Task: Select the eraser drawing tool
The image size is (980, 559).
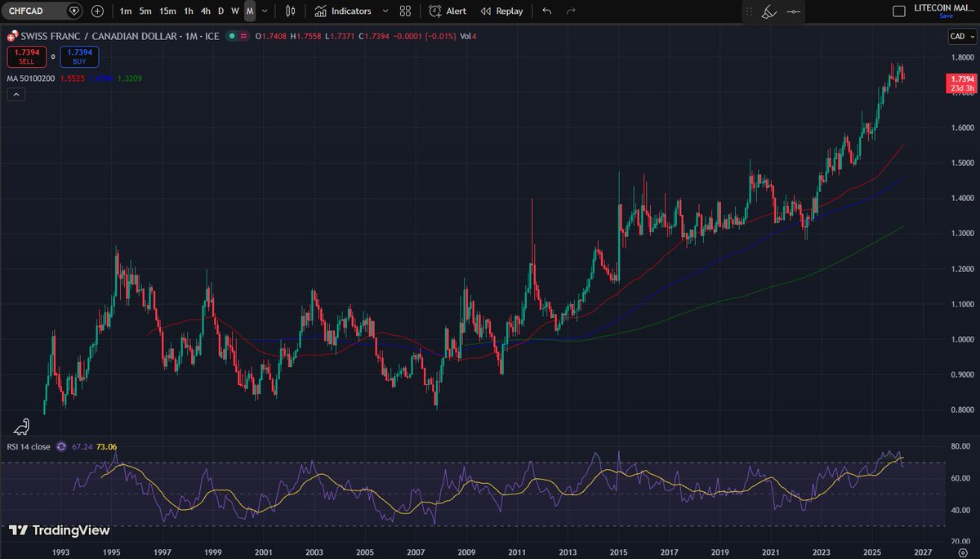Action: [x=768, y=11]
